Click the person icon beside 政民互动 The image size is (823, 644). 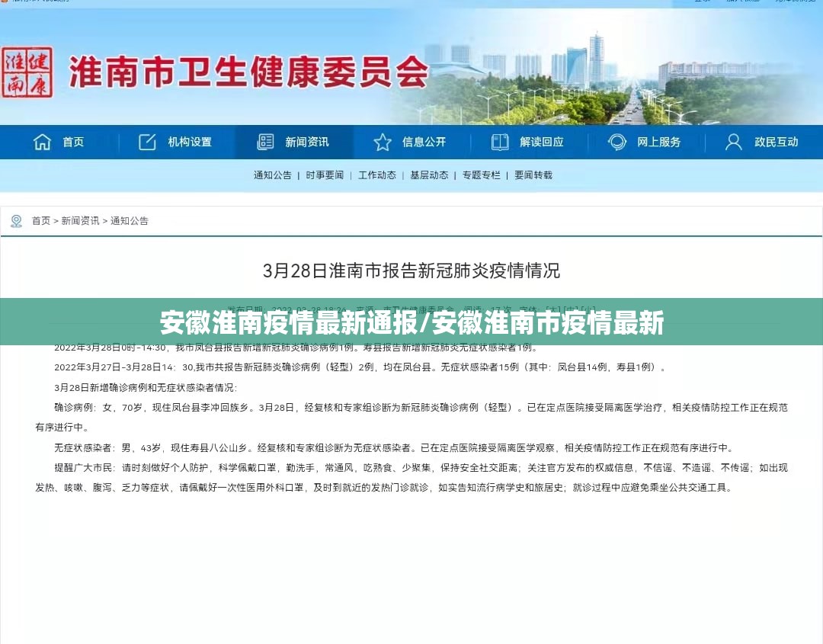[x=733, y=142]
